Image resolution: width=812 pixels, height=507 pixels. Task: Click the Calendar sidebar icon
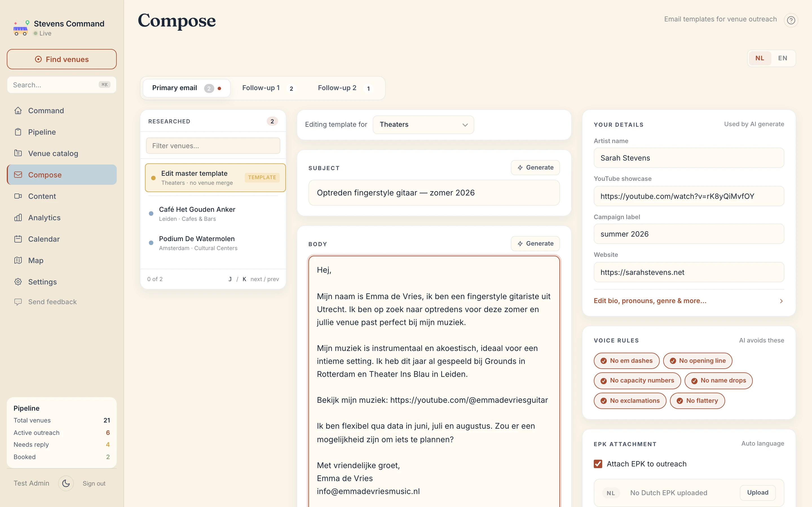[x=18, y=239]
